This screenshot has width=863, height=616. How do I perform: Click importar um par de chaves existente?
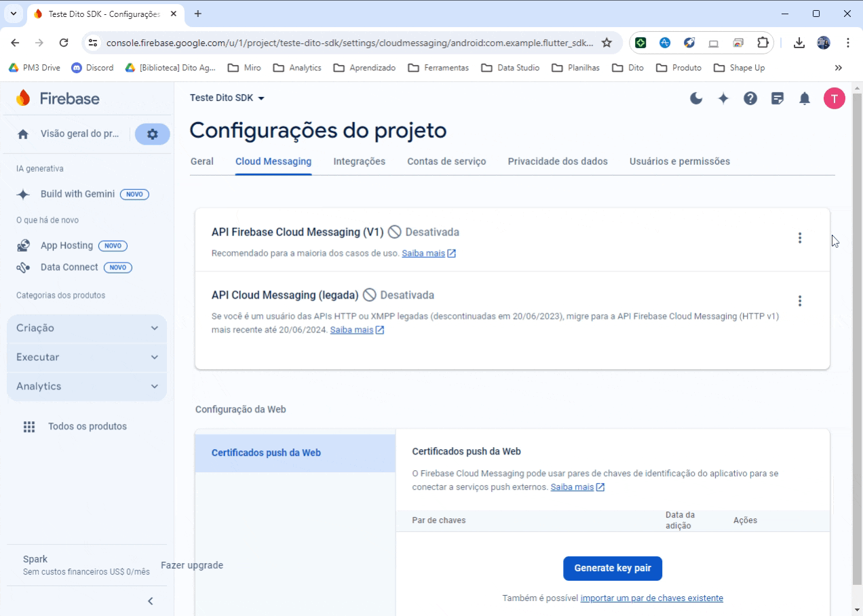pos(652,598)
